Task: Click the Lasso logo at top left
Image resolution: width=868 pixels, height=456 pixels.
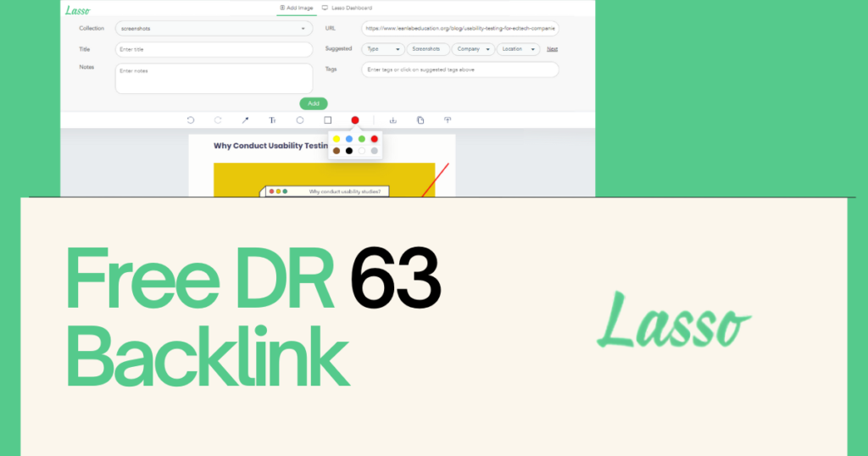Action: (x=77, y=10)
